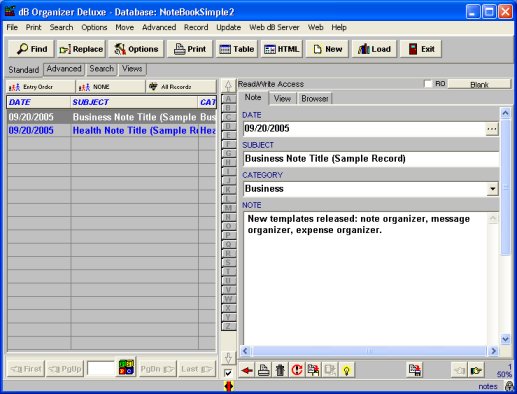Switch to the View record tab
The height and width of the screenshot is (394, 517).
(282, 99)
